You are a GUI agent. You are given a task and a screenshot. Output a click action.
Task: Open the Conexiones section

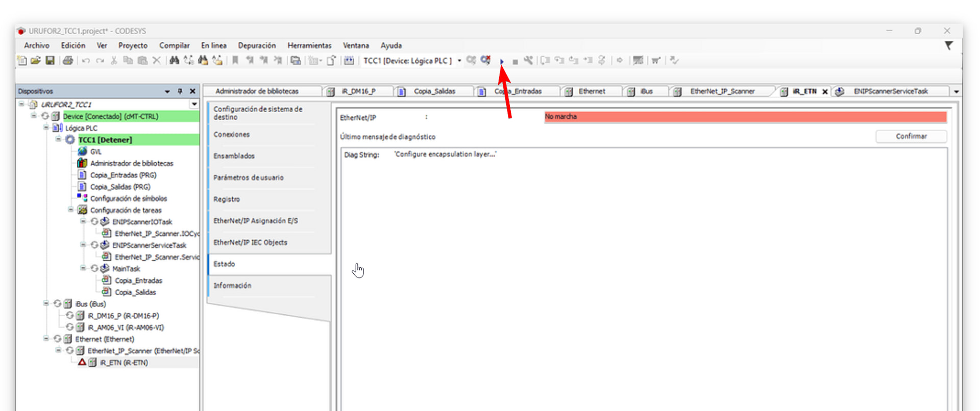pyautogui.click(x=231, y=135)
